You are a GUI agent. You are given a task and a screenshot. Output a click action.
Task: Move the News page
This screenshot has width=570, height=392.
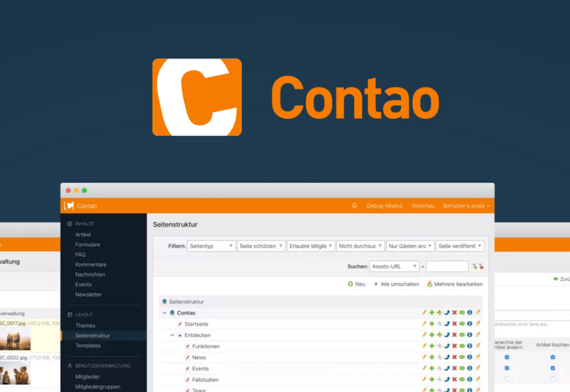point(447,357)
